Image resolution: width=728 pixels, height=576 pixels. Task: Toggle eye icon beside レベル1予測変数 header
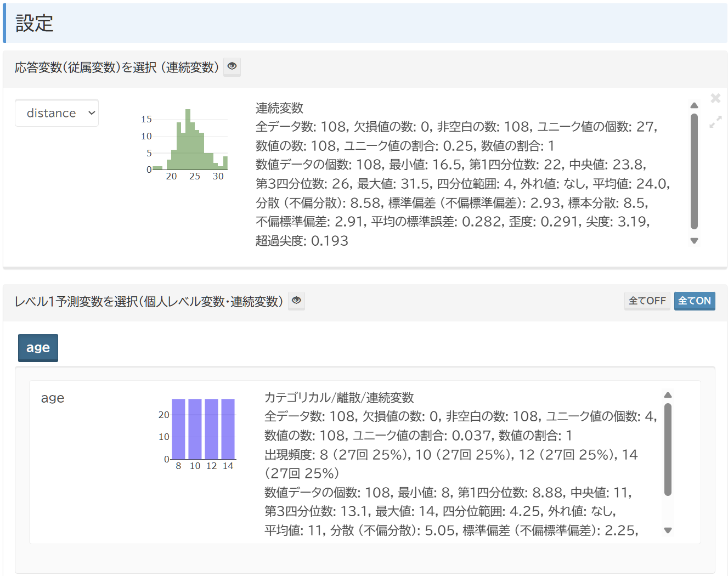296,301
